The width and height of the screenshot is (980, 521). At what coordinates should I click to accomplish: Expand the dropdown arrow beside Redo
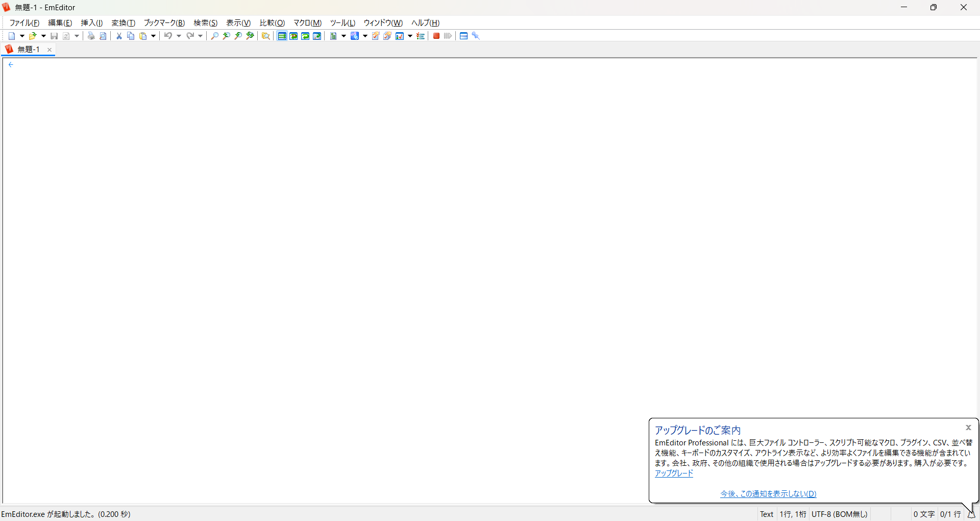click(x=200, y=36)
